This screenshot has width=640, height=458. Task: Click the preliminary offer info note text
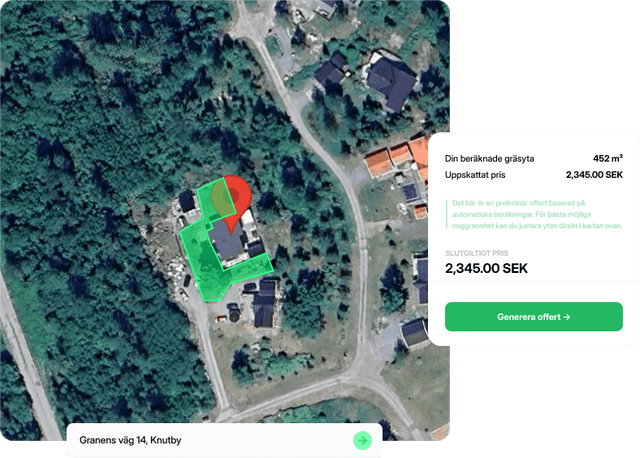coord(537,214)
